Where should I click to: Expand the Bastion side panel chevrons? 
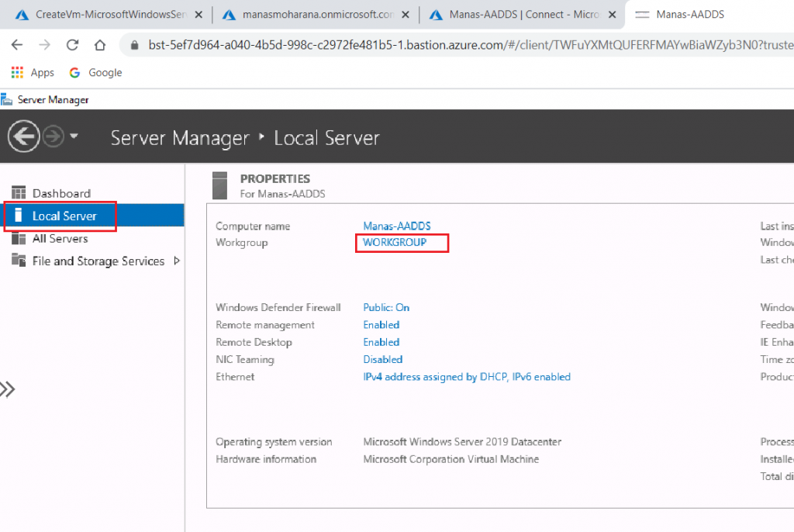7,389
